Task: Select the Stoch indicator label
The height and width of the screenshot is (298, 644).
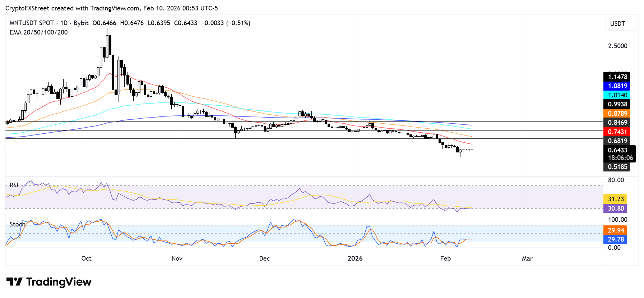Action: (x=17, y=224)
